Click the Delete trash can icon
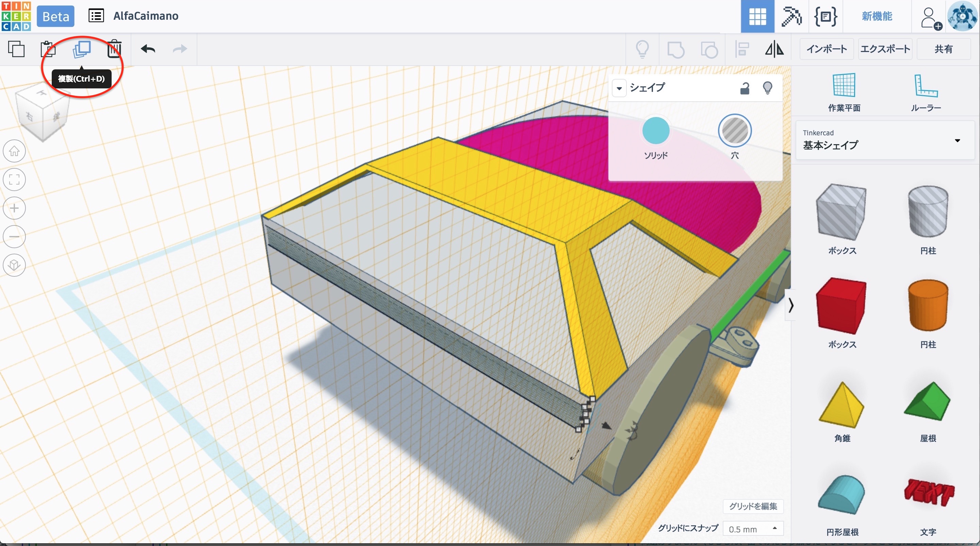 (114, 49)
